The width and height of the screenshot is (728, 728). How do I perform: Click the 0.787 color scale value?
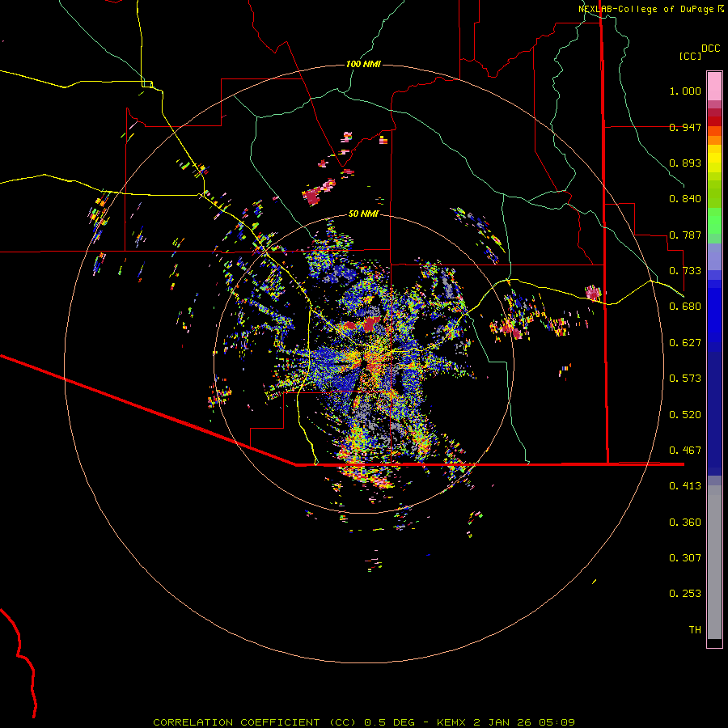(685, 235)
